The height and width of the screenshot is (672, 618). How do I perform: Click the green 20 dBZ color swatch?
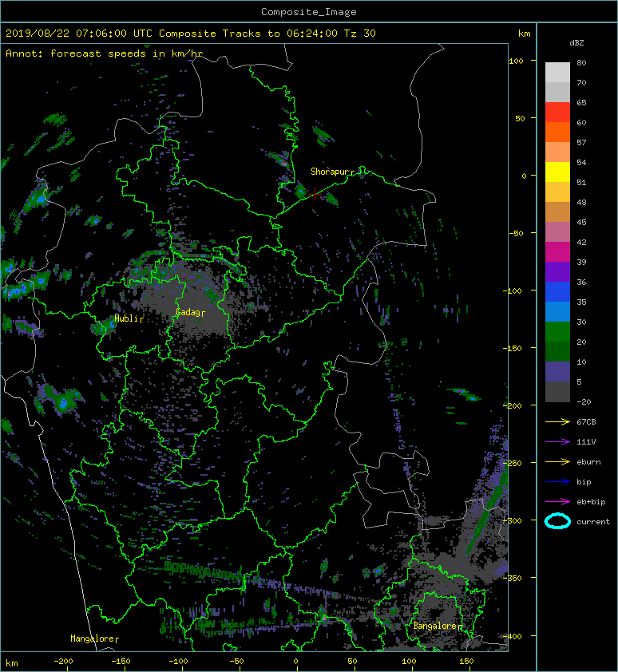[557, 331]
